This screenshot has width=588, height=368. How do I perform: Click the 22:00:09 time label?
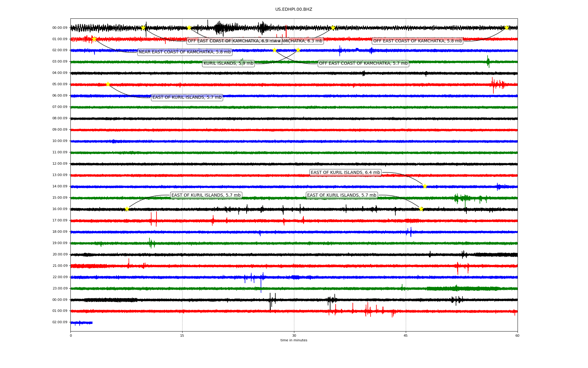(x=60, y=277)
